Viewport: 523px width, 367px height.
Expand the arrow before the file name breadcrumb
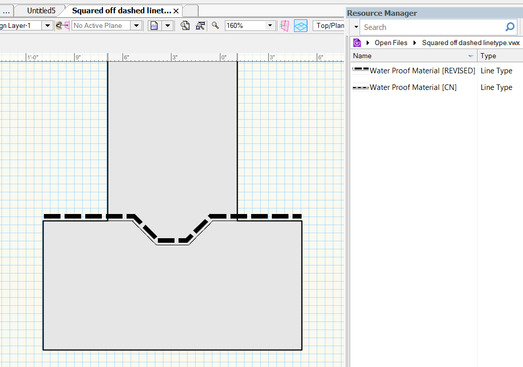pyautogui.click(x=415, y=43)
